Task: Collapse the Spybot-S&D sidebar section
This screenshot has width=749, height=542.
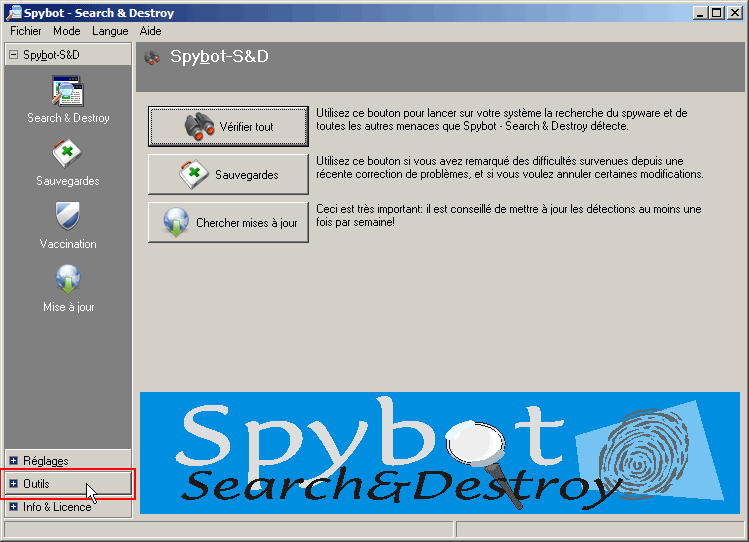Action: (x=14, y=55)
